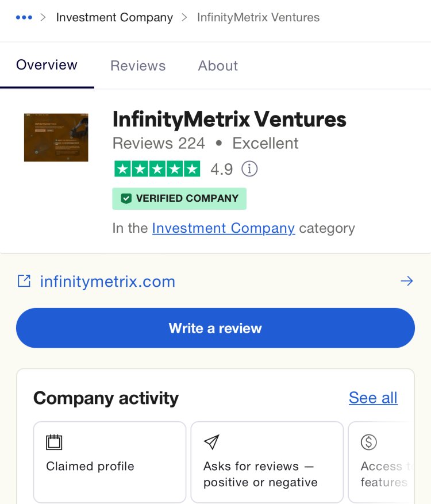Click the external link icon beside infinitymetrix.com
431x504 pixels.
tap(24, 281)
